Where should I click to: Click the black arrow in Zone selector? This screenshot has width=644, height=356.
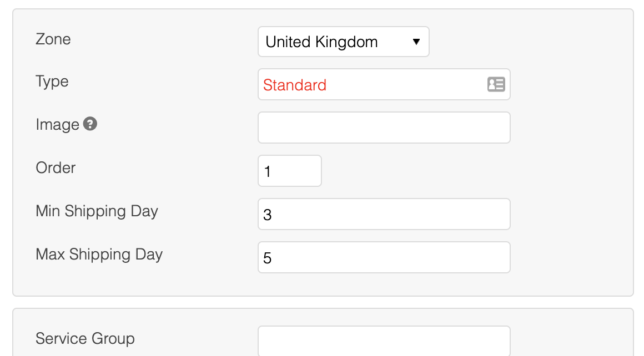click(416, 42)
